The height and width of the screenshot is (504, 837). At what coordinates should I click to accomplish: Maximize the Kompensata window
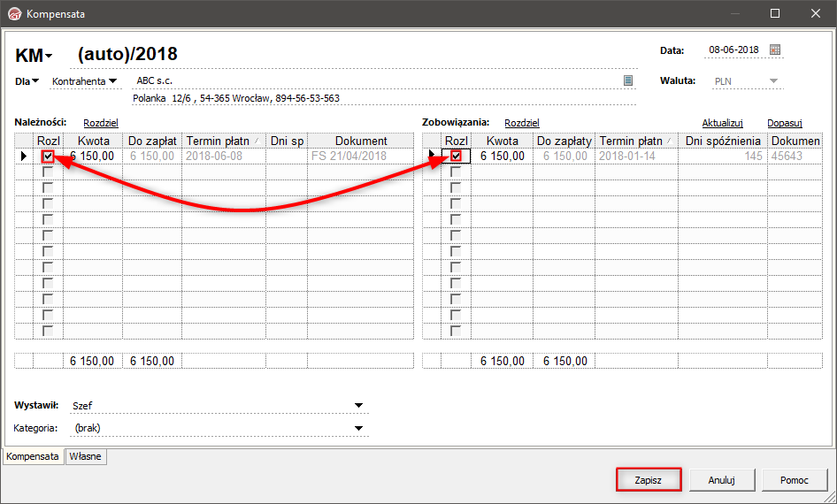pos(775,13)
